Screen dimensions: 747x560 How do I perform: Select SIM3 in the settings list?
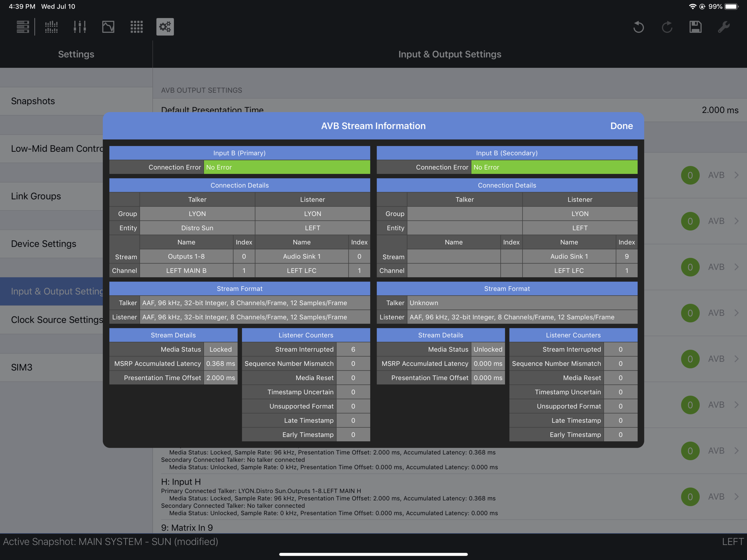[x=22, y=367]
